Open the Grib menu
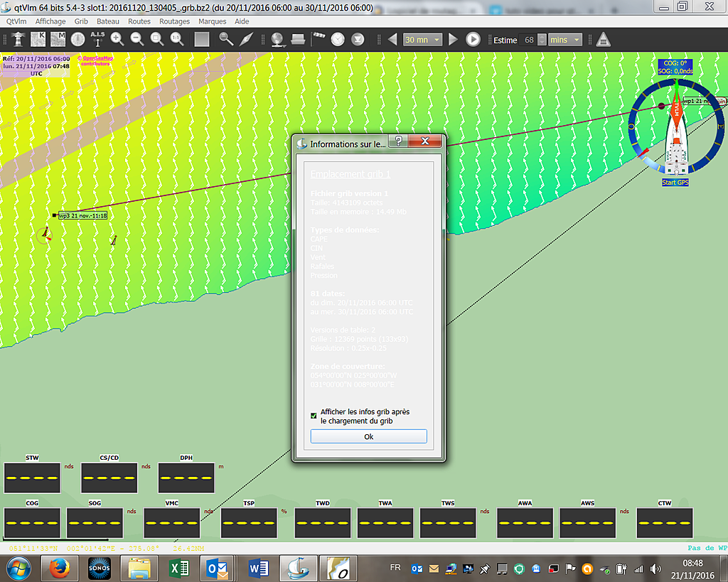This screenshot has height=582, width=728. pos(81,21)
